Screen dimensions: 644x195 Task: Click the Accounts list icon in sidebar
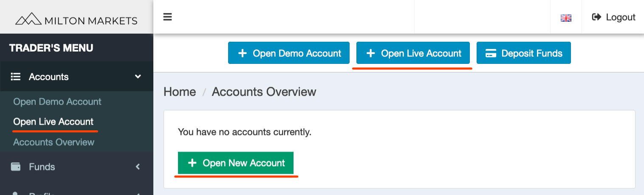pos(16,77)
